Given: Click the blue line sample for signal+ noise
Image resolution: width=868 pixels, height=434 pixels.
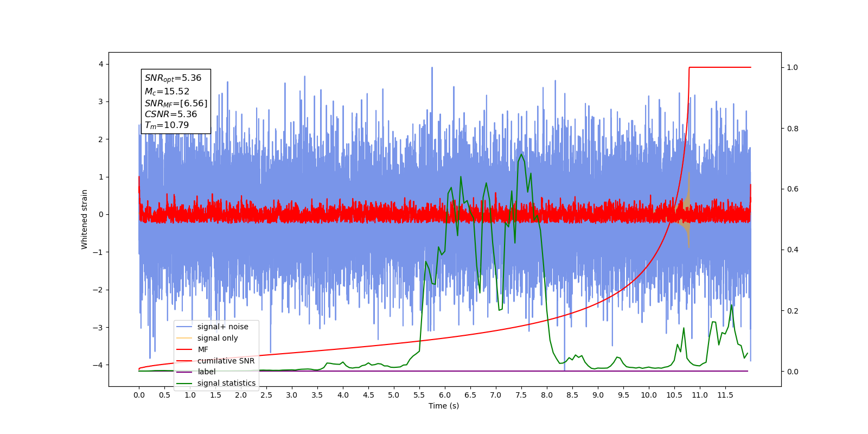Looking at the screenshot, I should (184, 327).
